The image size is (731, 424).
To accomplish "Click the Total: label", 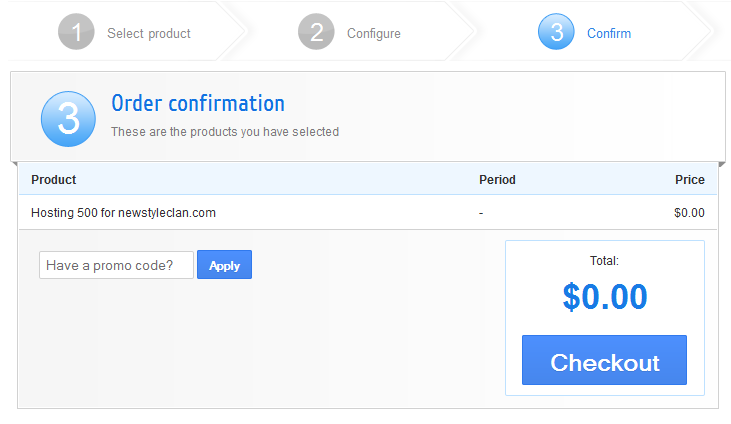I will 604,261.
